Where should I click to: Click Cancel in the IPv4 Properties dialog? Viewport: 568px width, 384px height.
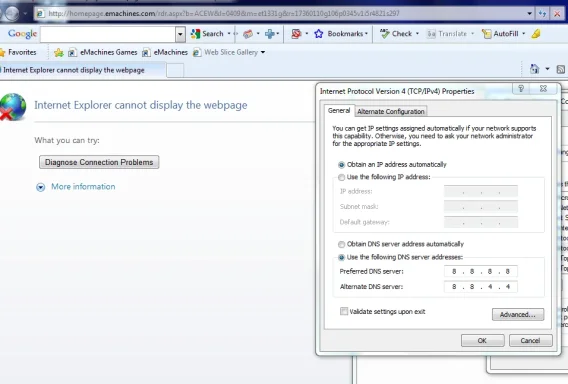[531, 341]
